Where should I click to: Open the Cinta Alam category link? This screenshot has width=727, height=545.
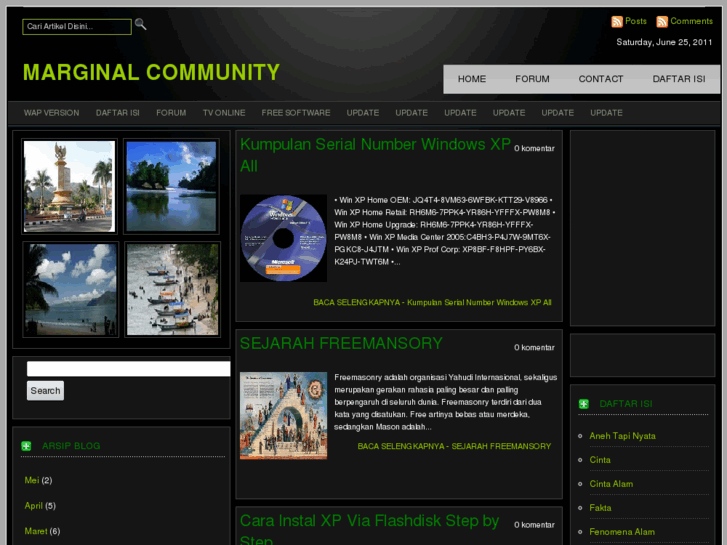pyautogui.click(x=611, y=484)
